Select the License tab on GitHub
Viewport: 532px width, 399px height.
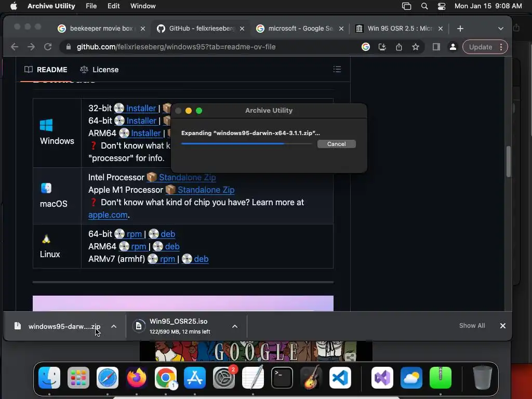pos(99,70)
